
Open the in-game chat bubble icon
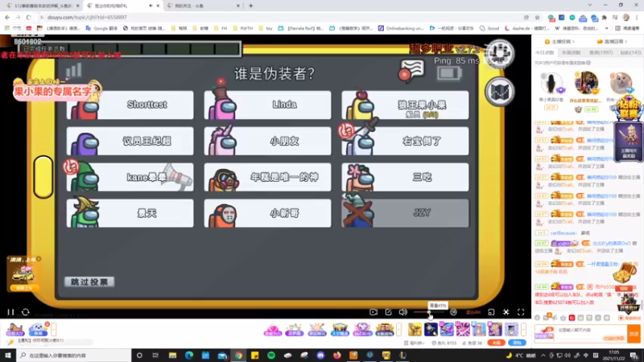[412, 71]
